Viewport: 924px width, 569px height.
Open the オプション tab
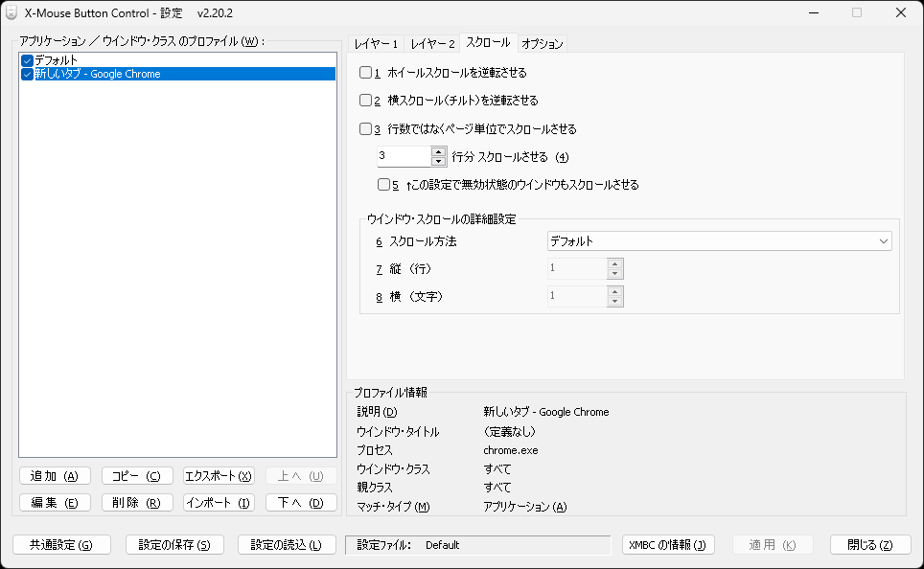coord(542,43)
